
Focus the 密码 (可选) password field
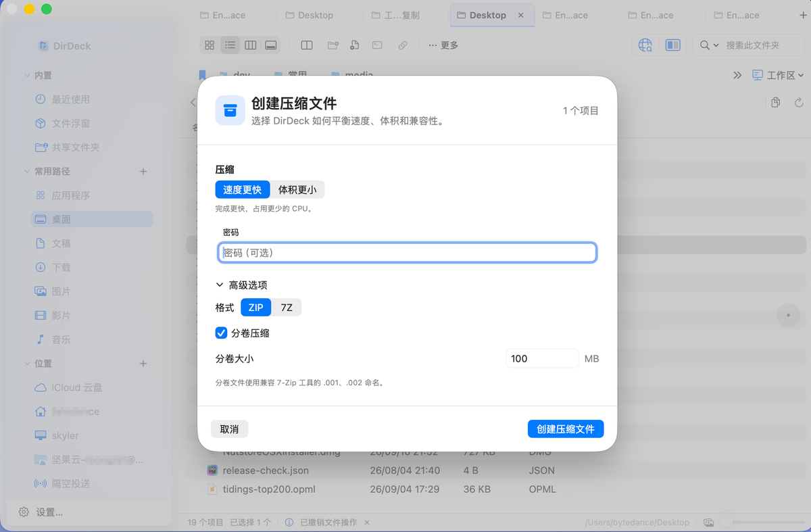pyautogui.click(x=408, y=253)
